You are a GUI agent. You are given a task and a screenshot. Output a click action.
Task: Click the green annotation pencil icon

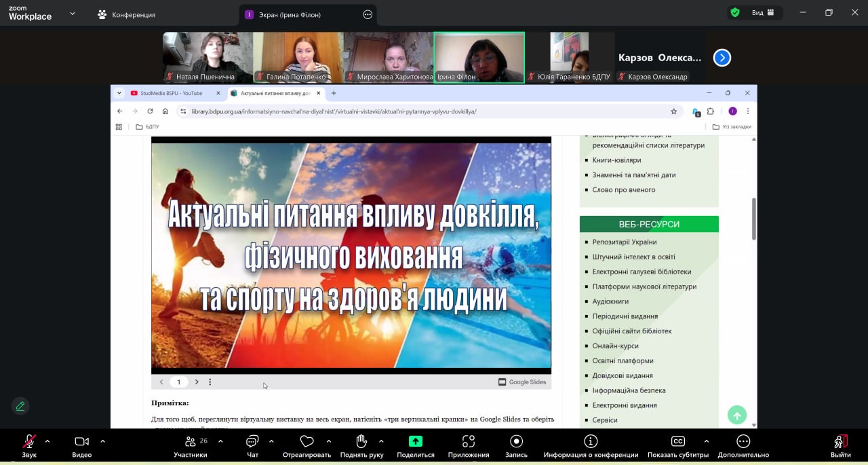[20, 406]
